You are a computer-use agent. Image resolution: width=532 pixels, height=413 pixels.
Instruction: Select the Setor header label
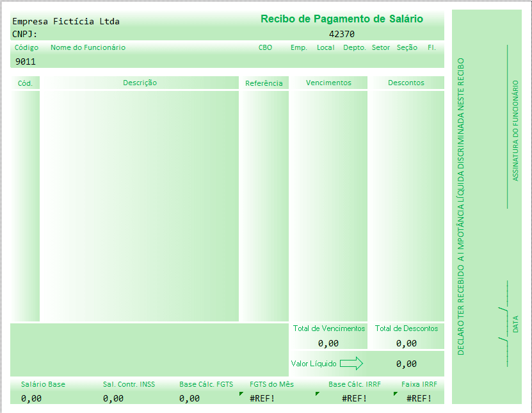(x=381, y=47)
